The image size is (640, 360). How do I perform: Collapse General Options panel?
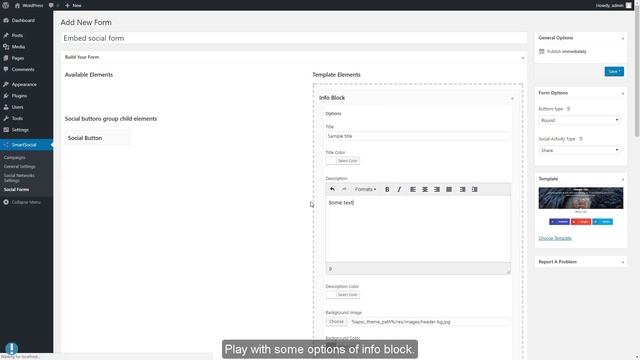623,38
